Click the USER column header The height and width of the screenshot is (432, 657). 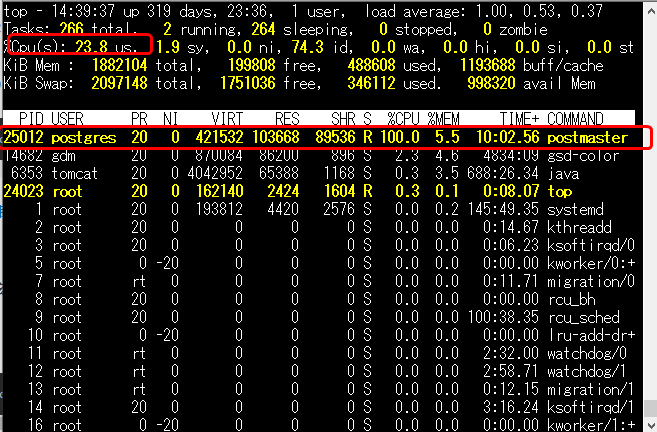67,119
